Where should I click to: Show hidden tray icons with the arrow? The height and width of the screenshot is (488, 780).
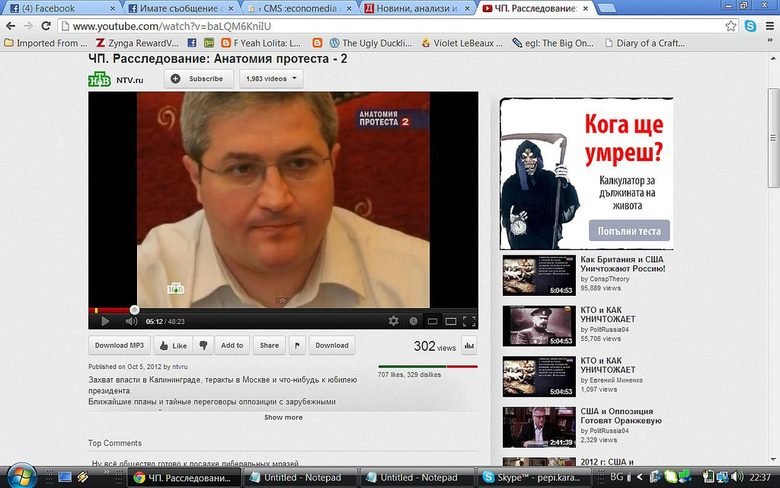point(640,477)
